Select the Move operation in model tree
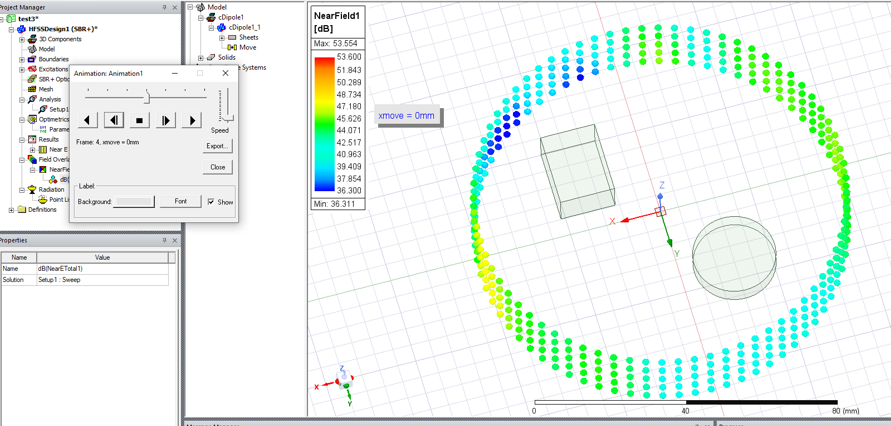 point(246,47)
